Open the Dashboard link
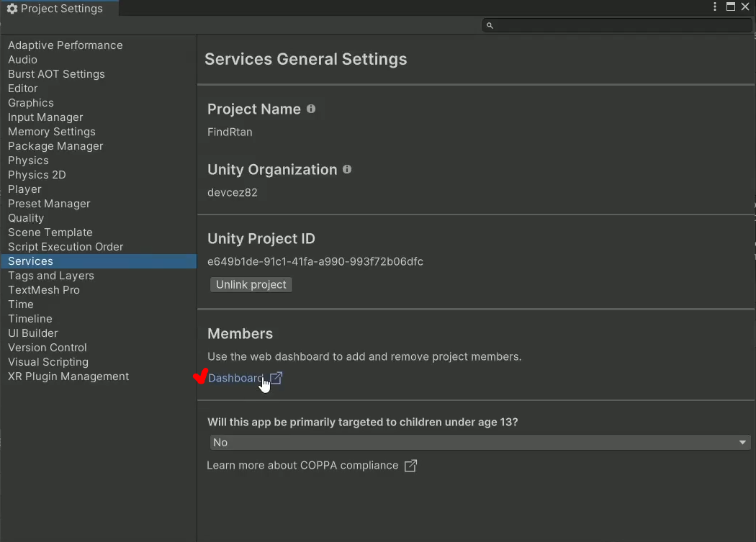Image resolution: width=756 pixels, height=542 pixels. [235, 378]
